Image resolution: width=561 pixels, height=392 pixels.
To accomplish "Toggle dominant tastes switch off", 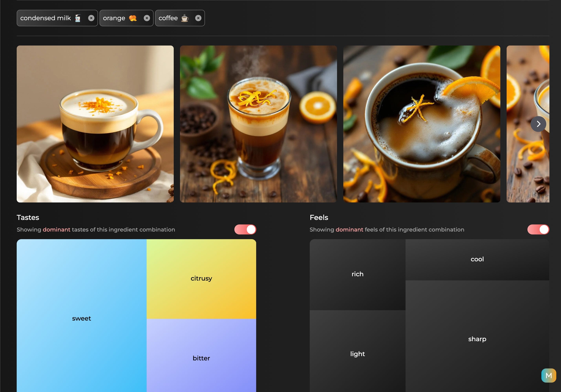I will (x=245, y=230).
